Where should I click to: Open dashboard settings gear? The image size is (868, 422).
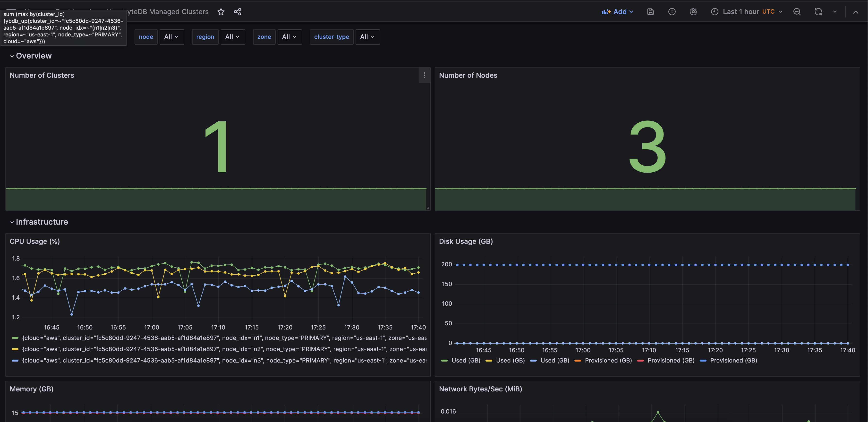[693, 12]
